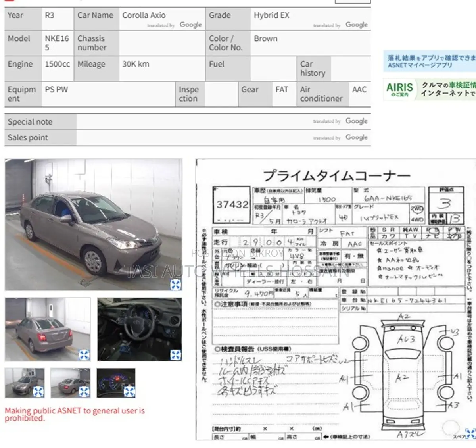The height and width of the screenshot is (448, 476).
Task: Select the 'NKE165' model value
Action: [57, 43]
